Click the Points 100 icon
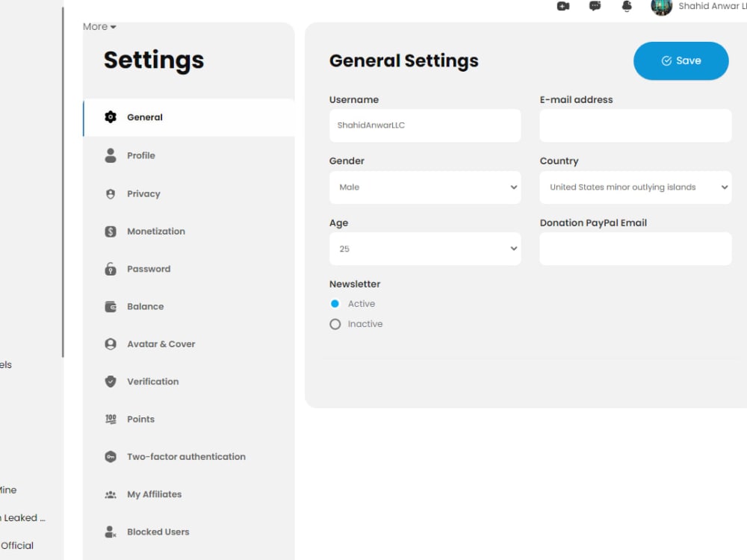 111,419
